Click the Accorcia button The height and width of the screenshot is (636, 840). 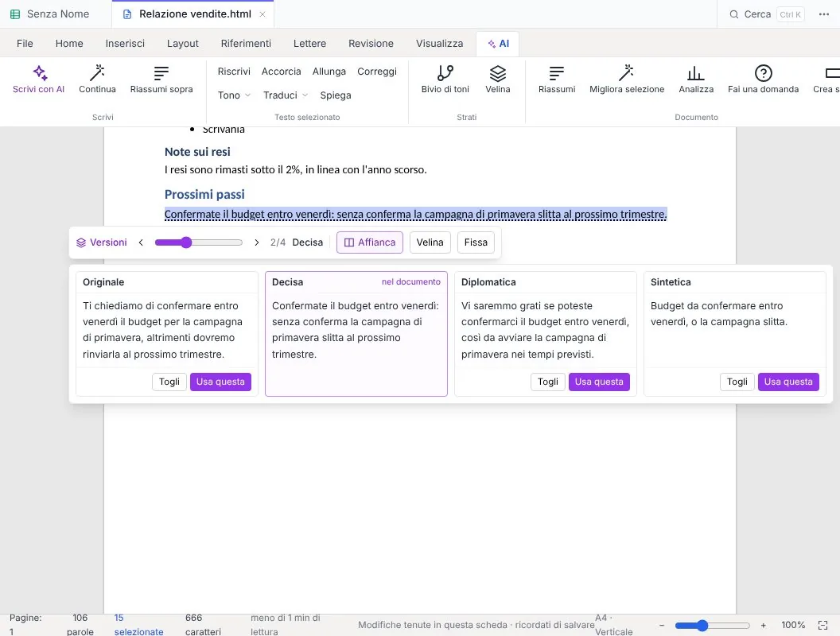click(282, 72)
